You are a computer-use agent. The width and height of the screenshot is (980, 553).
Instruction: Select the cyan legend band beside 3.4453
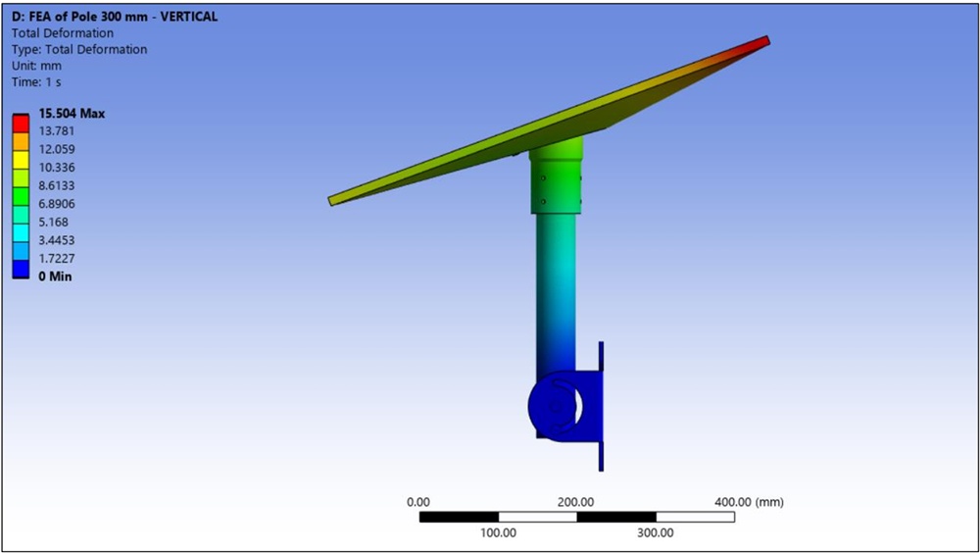coord(22,232)
